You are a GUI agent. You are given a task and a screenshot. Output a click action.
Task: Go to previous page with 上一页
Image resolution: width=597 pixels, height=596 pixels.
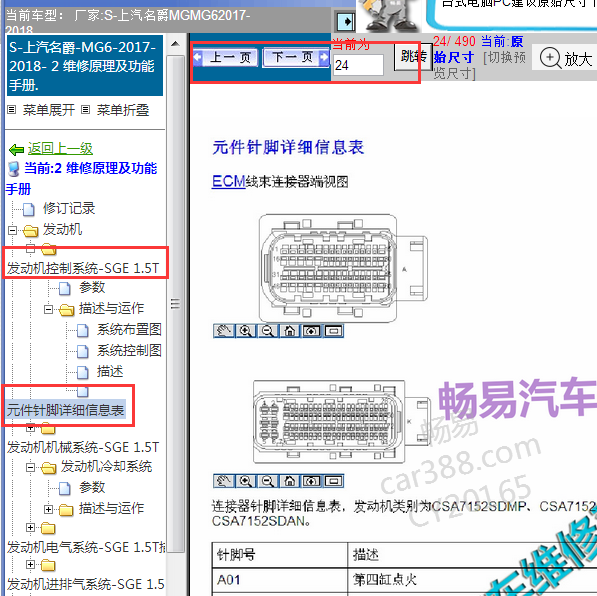[x=225, y=58]
